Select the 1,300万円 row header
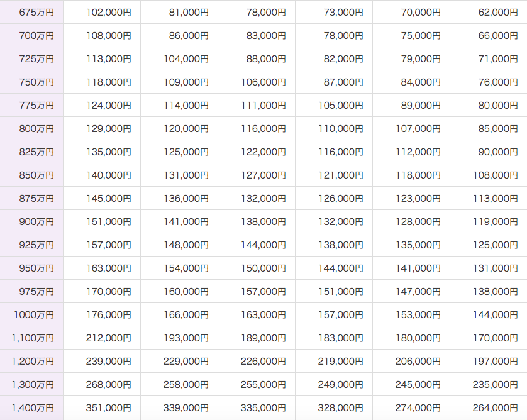This screenshot has width=527, height=420. pyautogui.click(x=31, y=384)
